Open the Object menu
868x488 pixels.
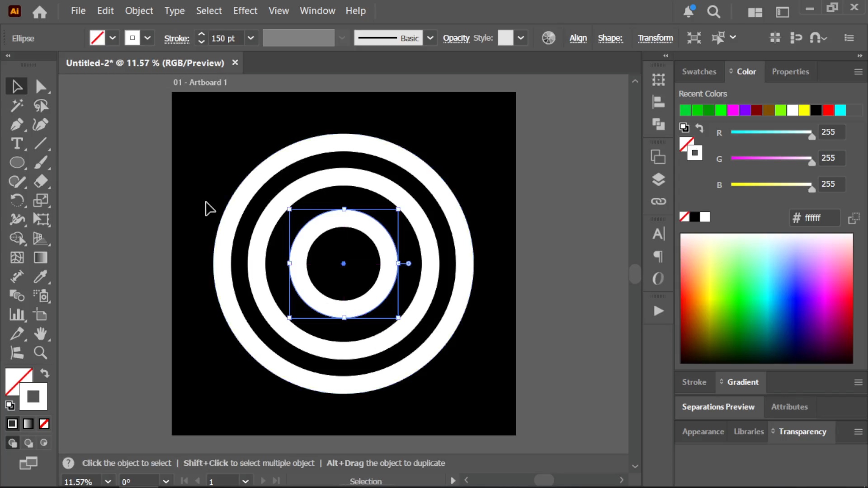(x=139, y=11)
